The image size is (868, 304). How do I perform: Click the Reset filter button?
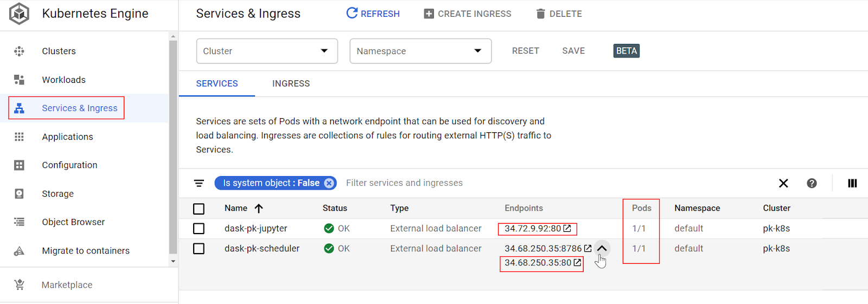[x=526, y=50]
